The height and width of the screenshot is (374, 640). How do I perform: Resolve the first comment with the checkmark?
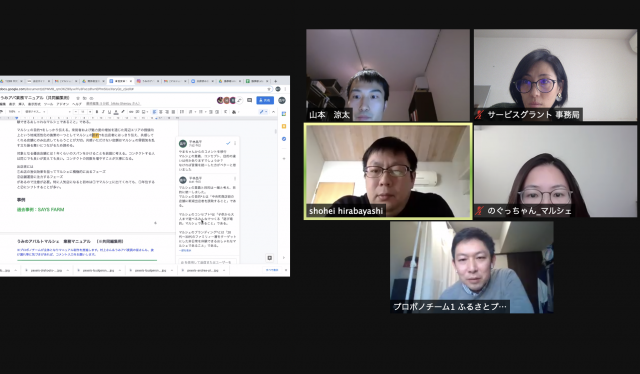coord(228,143)
